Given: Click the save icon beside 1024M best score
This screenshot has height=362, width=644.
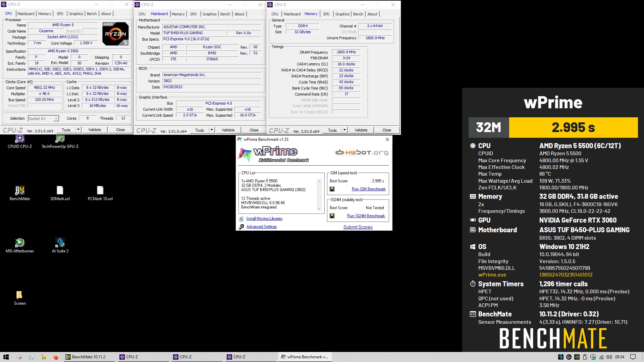Looking at the screenshot, I should (332, 216).
